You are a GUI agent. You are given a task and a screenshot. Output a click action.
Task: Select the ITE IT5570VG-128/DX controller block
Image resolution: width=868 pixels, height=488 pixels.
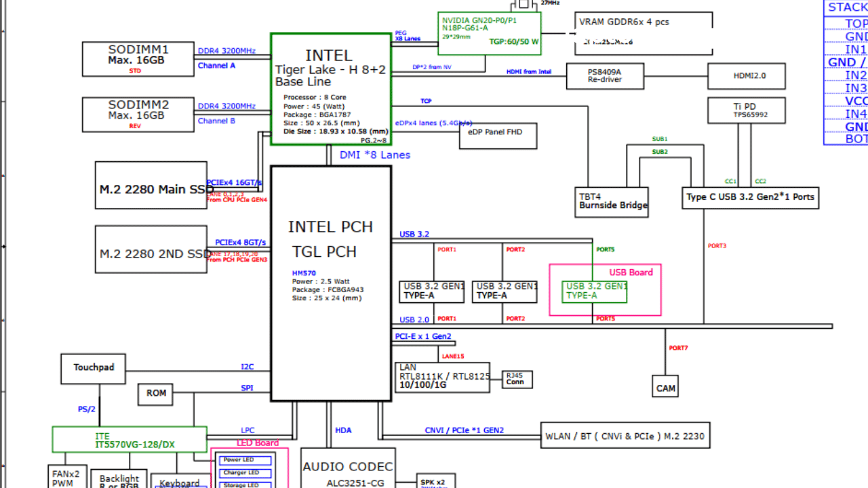tap(130, 439)
